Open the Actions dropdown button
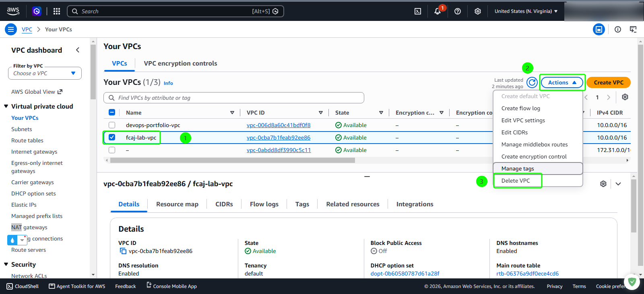This screenshot has width=644, height=294. (562, 82)
